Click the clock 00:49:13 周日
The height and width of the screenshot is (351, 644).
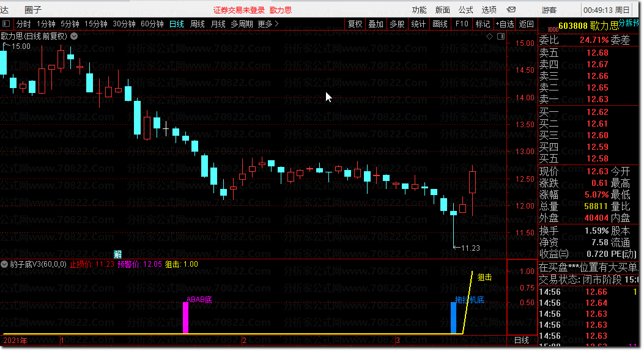click(606, 10)
